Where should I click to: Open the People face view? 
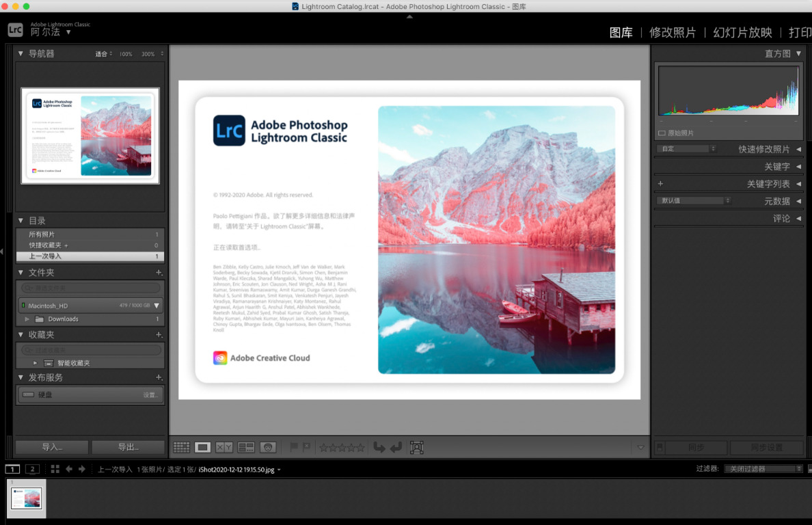click(x=268, y=447)
